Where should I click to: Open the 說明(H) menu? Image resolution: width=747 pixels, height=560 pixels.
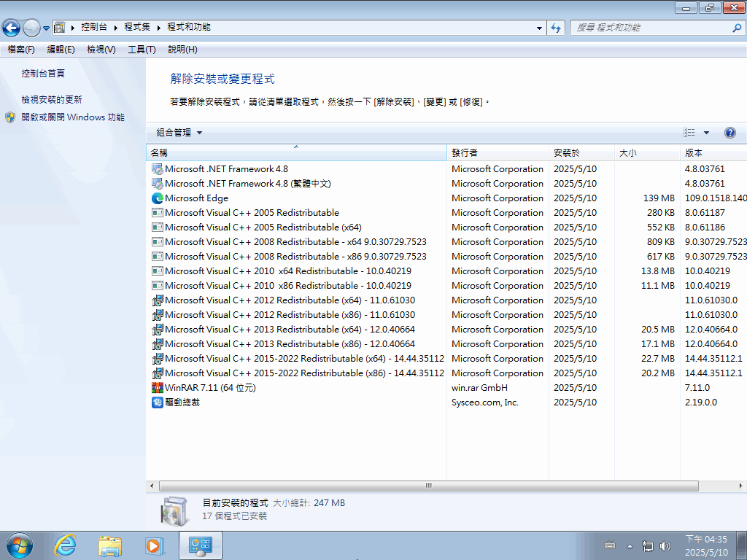[182, 50]
